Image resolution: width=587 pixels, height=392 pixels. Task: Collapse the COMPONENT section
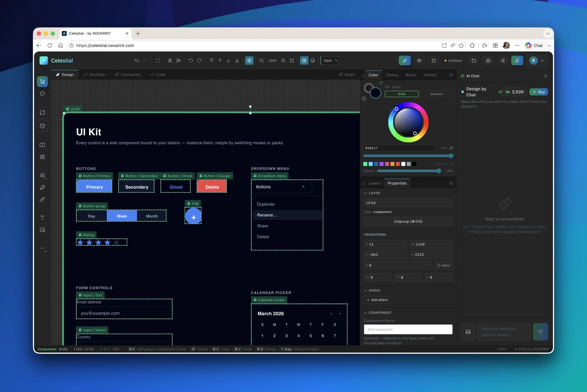pyautogui.click(x=366, y=313)
